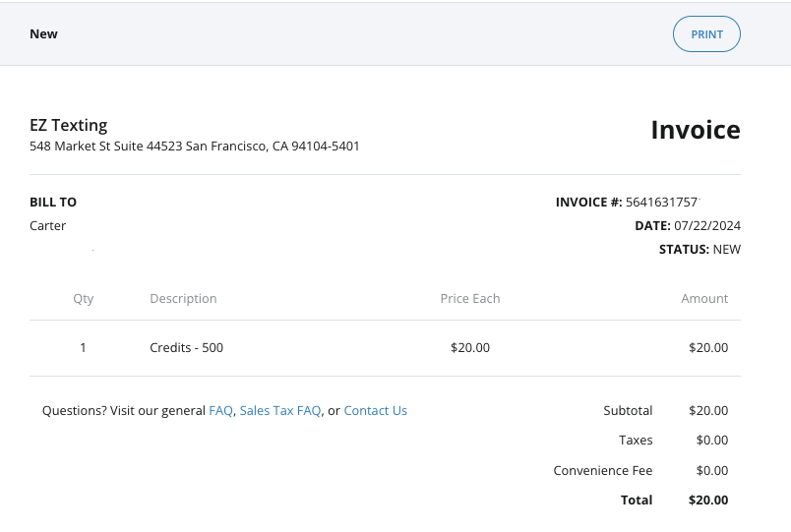
Task: Select the 'New' header label
Action: point(43,33)
